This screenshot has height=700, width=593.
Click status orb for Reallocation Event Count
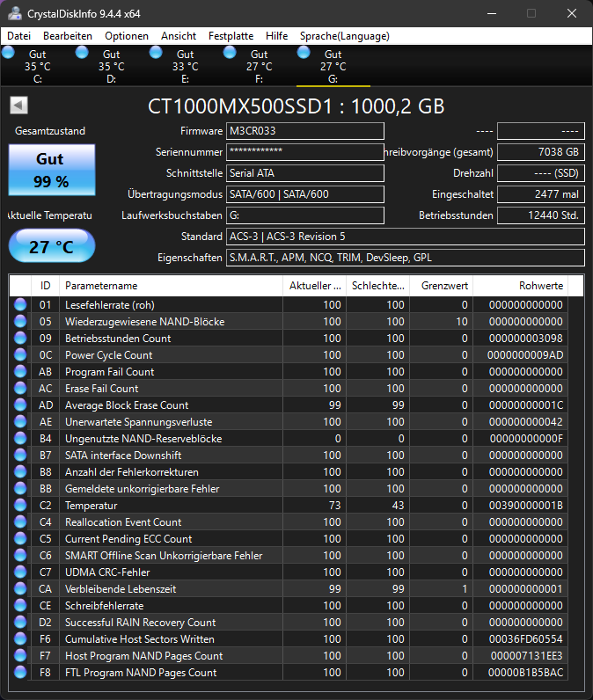pos(20,521)
